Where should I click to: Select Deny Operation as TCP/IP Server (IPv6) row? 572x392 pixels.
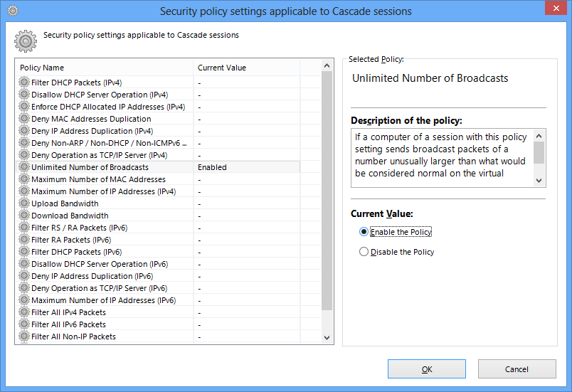(x=158, y=288)
